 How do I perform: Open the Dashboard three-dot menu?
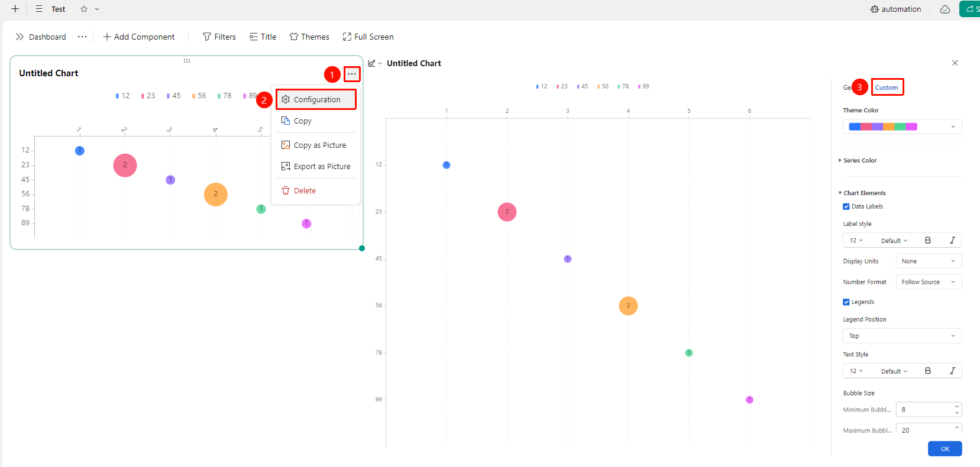82,37
